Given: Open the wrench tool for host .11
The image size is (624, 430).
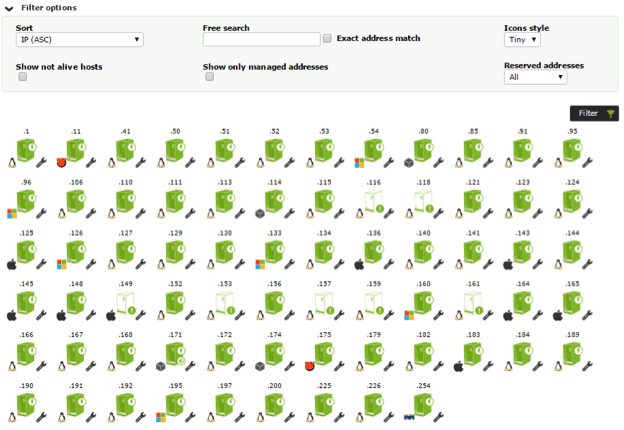Looking at the screenshot, I should [x=91, y=162].
